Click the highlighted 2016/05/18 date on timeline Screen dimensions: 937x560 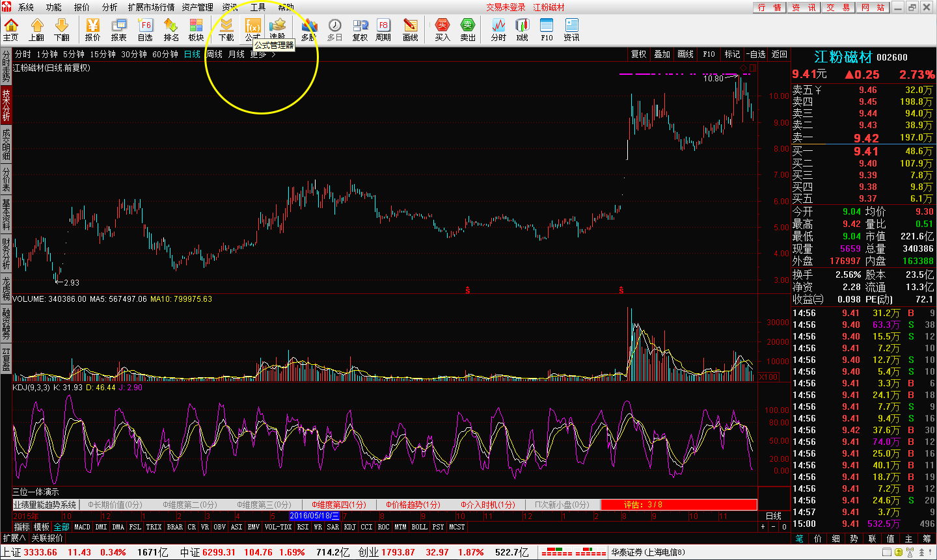point(314,516)
